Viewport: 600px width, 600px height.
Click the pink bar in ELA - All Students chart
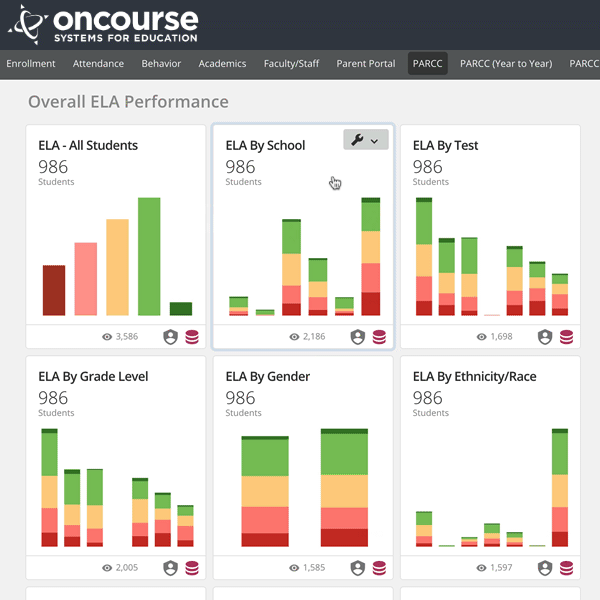coord(86,279)
